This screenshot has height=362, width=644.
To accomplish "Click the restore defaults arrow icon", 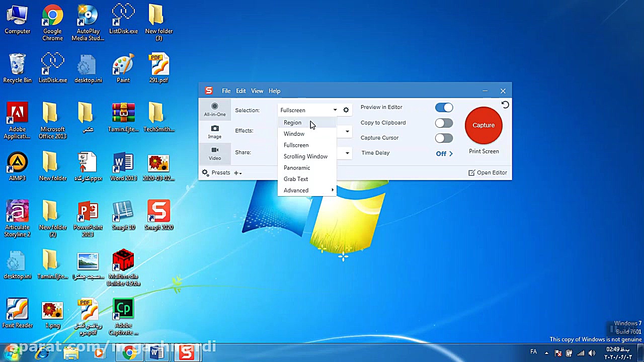I will (x=505, y=105).
